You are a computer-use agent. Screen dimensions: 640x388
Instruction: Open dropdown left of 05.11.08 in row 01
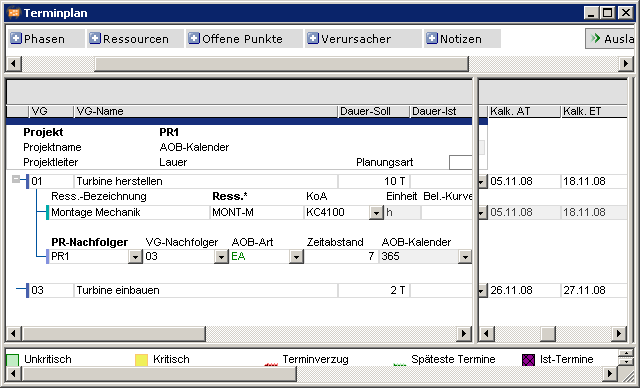[482, 182]
